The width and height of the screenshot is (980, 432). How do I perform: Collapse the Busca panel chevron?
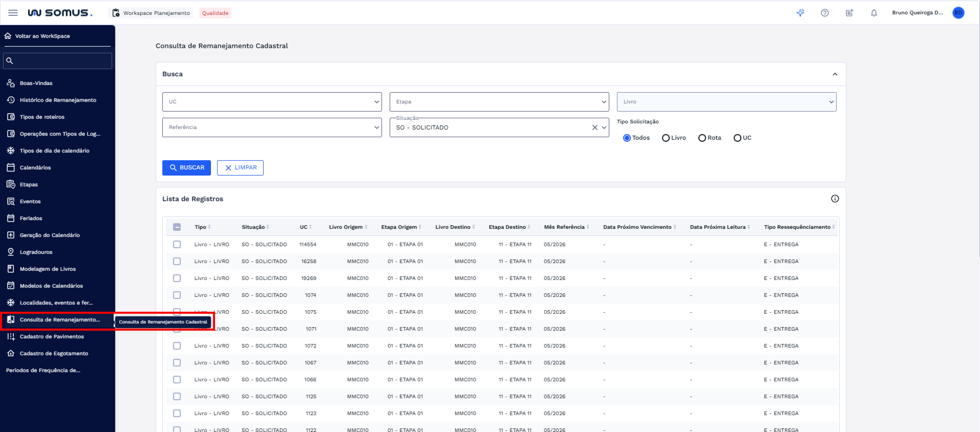(x=835, y=74)
